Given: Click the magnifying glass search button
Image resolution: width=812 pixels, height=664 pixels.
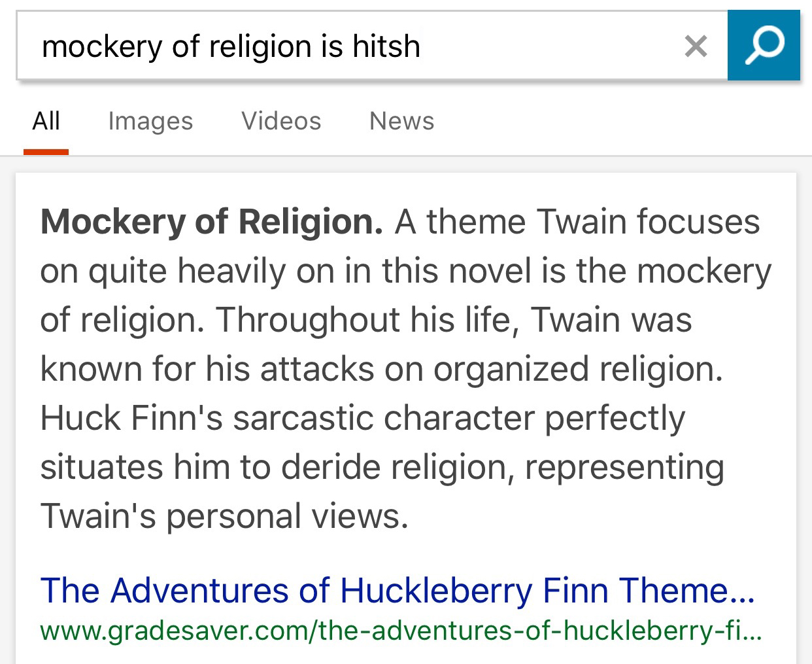Looking at the screenshot, I should [x=764, y=45].
